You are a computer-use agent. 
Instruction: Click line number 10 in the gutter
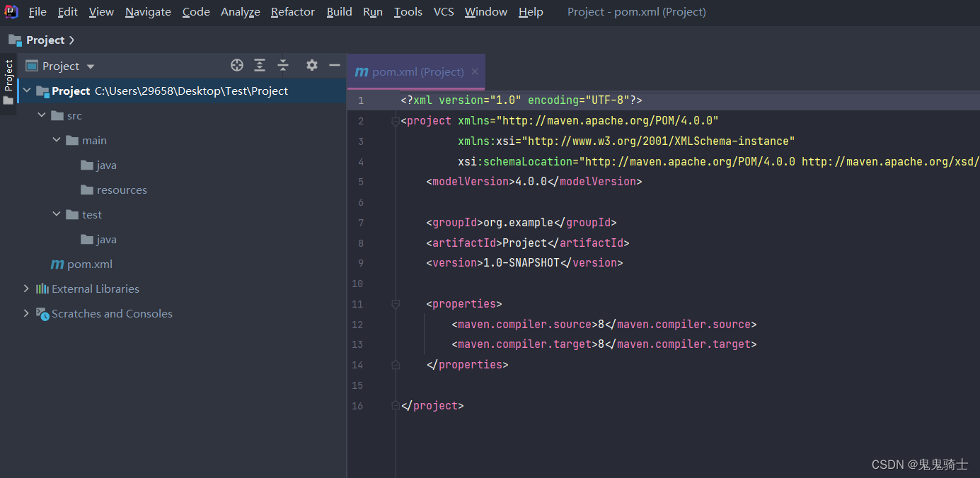(358, 284)
